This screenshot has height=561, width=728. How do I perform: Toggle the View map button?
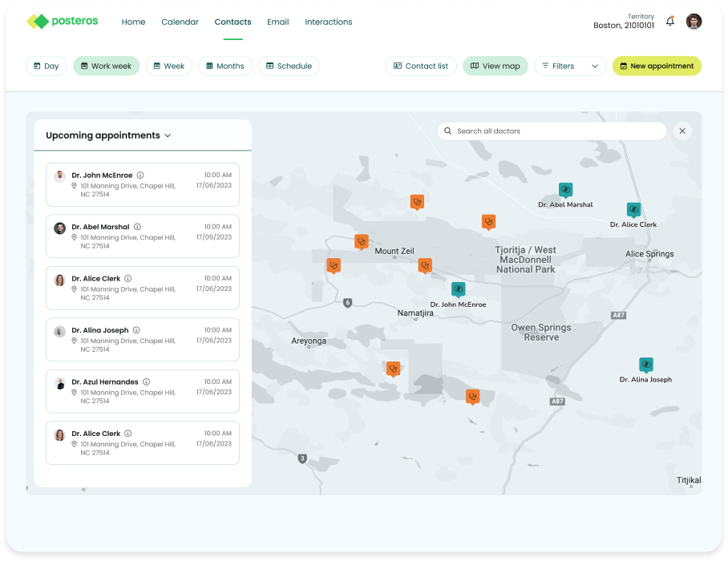[495, 67]
